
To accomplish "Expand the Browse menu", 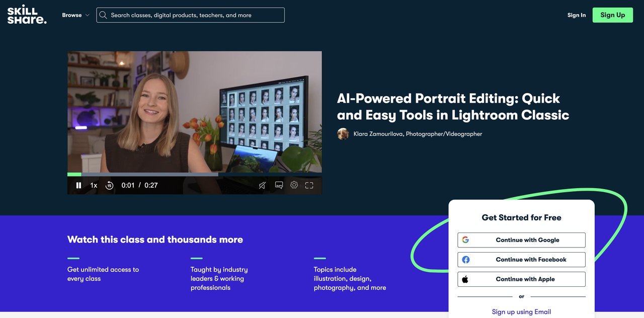I will pos(72,15).
